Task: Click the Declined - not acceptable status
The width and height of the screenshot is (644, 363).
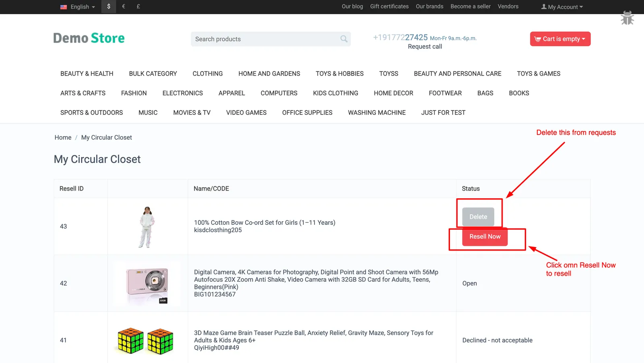Action: point(497,340)
